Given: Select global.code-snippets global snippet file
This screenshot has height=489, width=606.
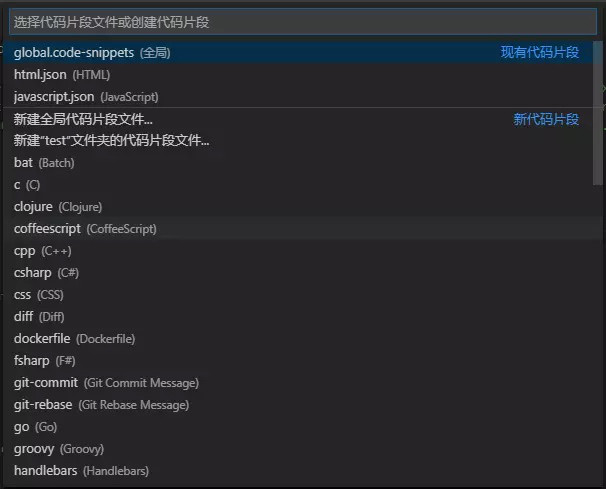Looking at the screenshot, I should click(x=92, y=52).
